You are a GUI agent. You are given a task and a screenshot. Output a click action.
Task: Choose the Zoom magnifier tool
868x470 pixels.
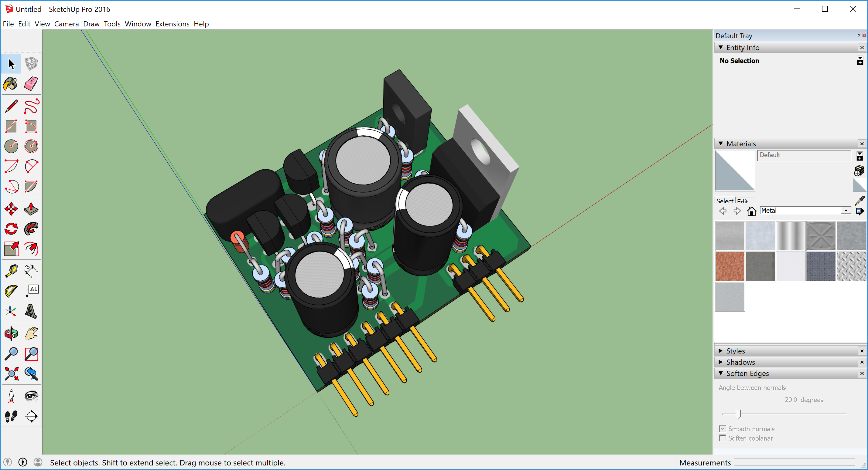tap(11, 354)
